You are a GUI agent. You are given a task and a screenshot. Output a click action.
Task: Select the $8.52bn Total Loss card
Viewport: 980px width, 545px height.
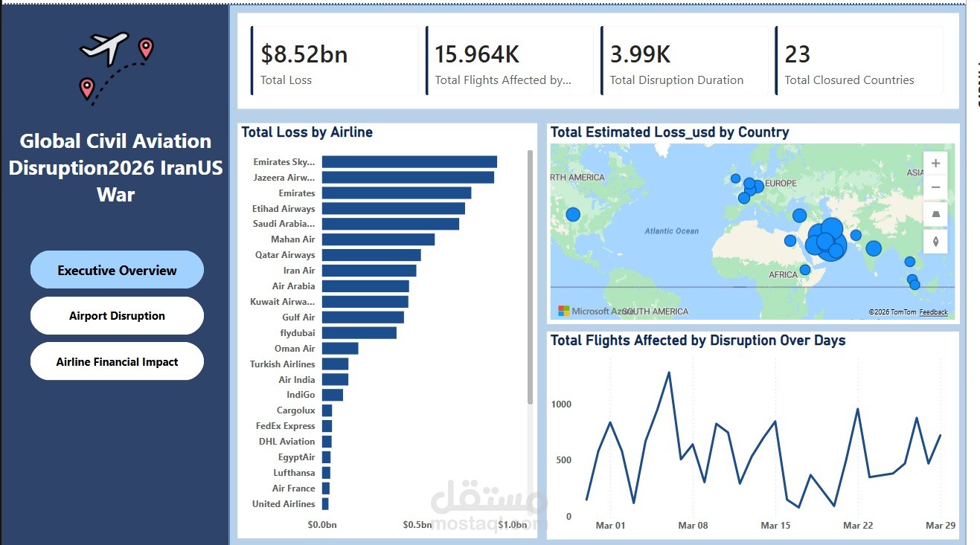pos(335,62)
